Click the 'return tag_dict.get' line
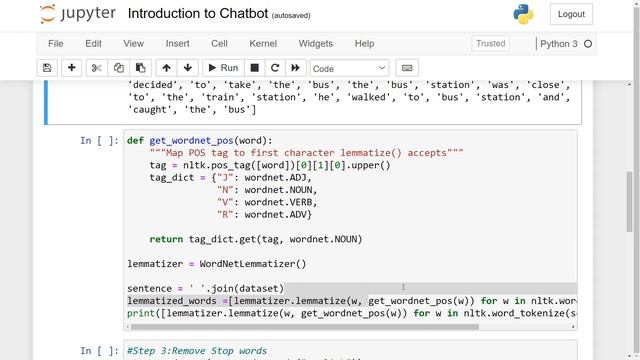 coord(256,239)
